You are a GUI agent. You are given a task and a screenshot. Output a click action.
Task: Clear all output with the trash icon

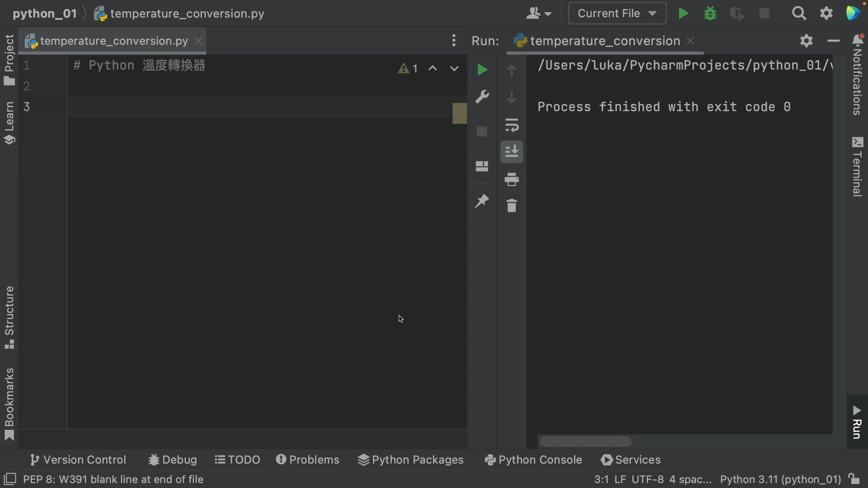click(x=511, y=206)
